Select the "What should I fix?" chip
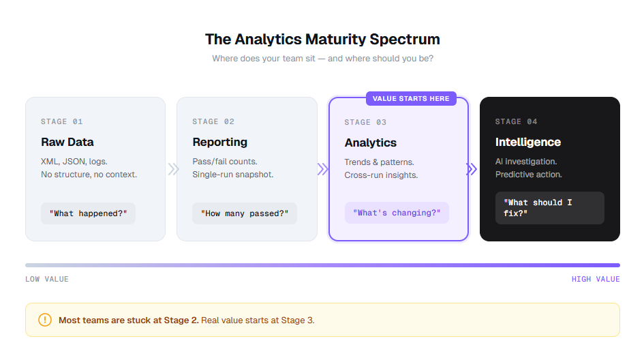Image resolution: width=644 pixels, height=358 pixels. tap(549, 208)
